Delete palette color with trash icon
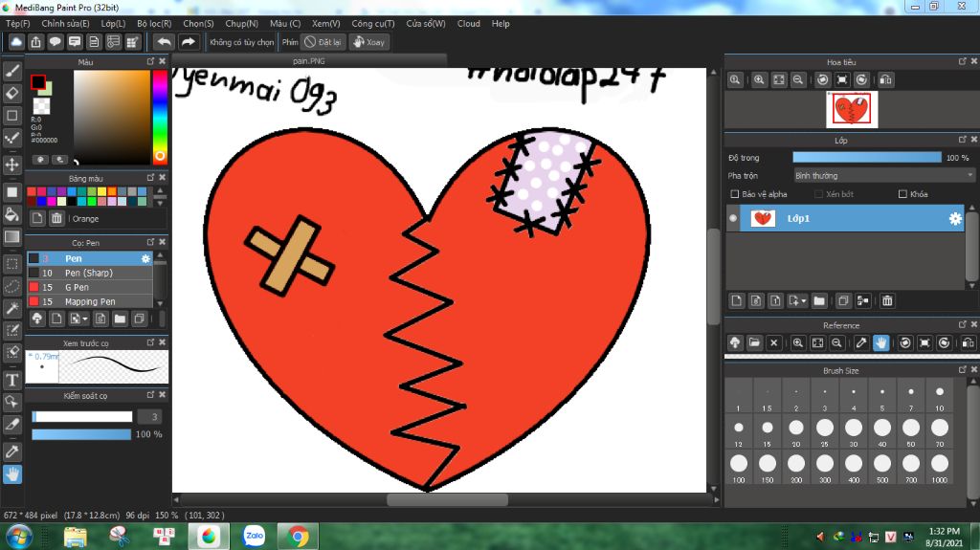Image resolution: width=980 pixels, height=550 pixels. click(x=56, y=218)
